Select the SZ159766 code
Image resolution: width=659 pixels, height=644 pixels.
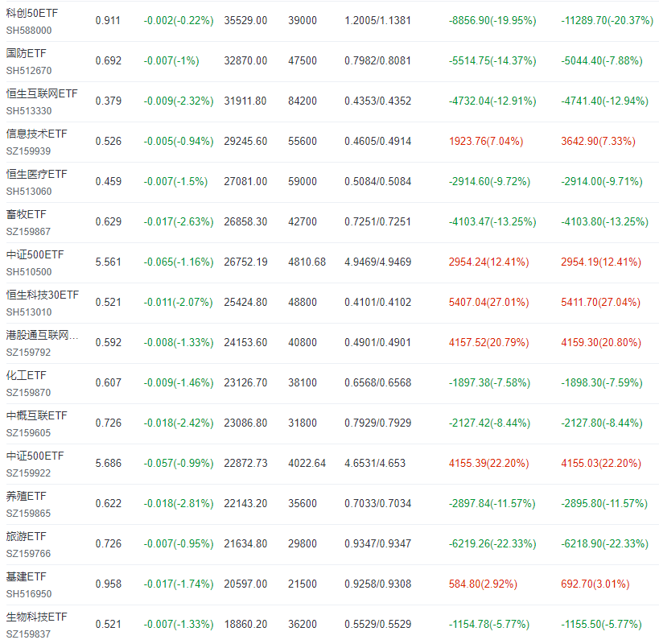pos(28,554)
